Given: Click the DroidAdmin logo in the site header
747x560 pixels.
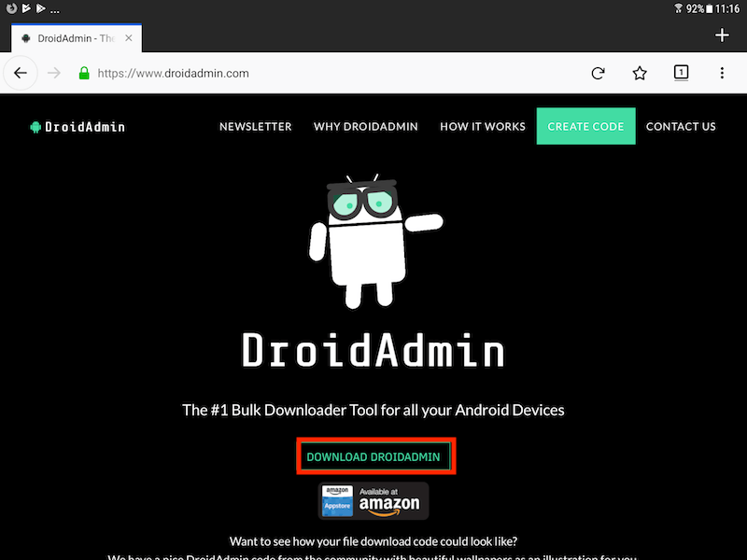Looking at the screenshot, I should 78,127.
